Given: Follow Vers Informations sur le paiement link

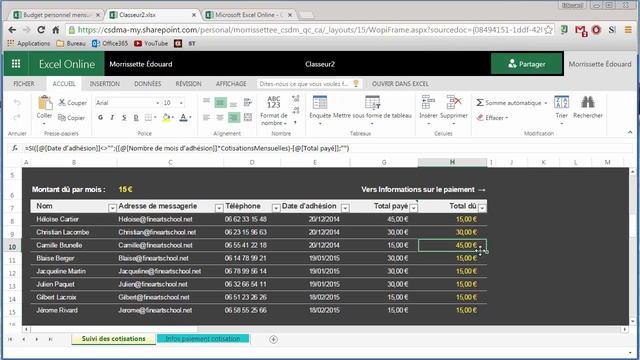Looking at the screenshot, I should (x=423, y=189).
